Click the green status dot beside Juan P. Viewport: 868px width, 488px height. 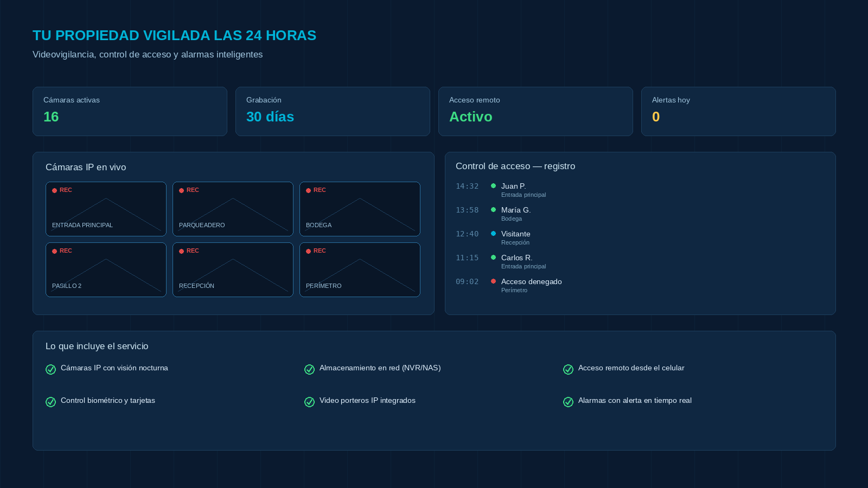(493, 186)
